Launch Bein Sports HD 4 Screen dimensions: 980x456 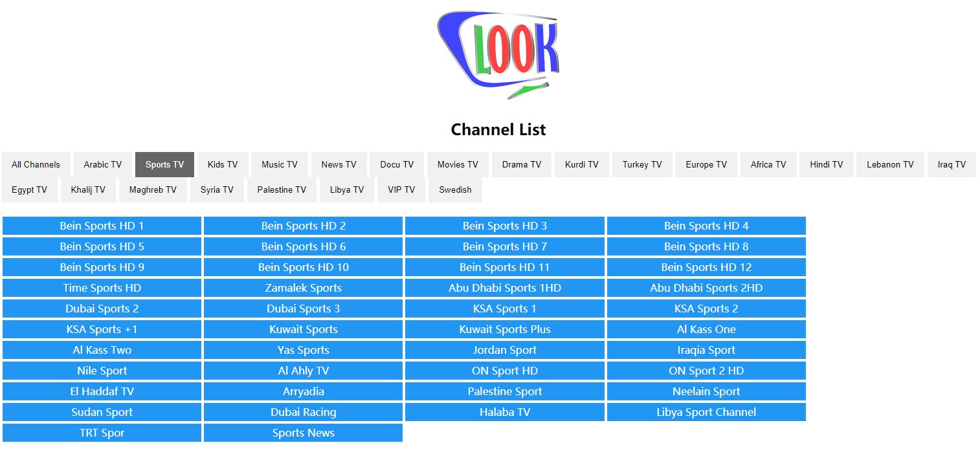click(706, 226)
